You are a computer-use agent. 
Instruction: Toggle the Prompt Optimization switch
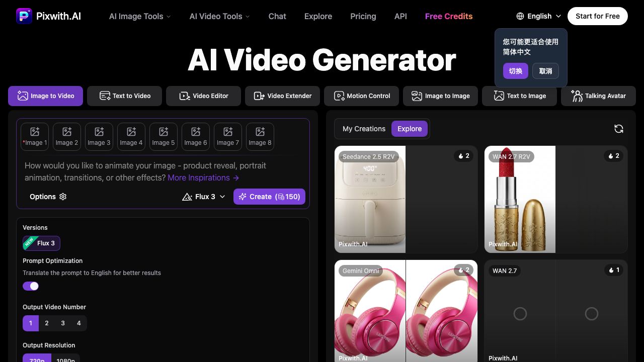coord(31,286)
